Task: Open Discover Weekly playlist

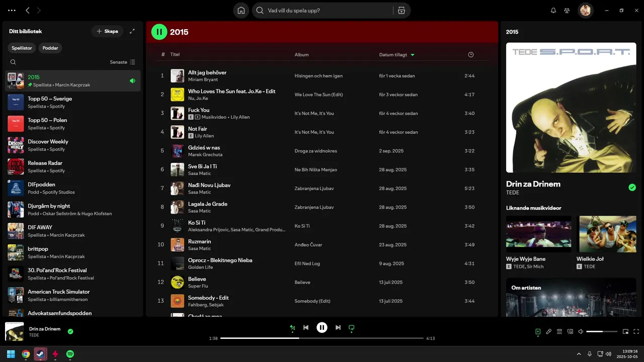Action: click(x=73, y=145)
